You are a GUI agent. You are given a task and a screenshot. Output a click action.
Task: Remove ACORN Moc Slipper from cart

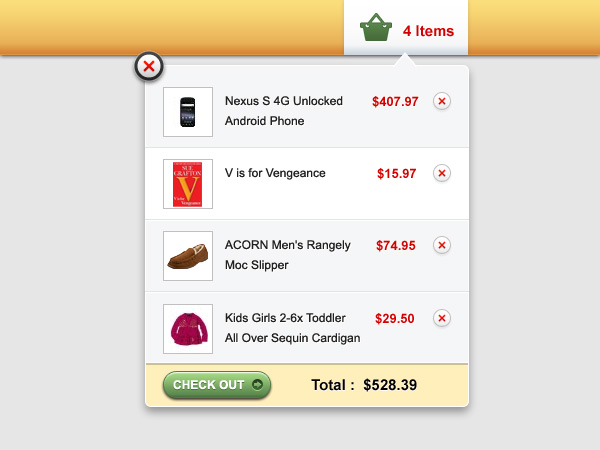tap(442, 245)
